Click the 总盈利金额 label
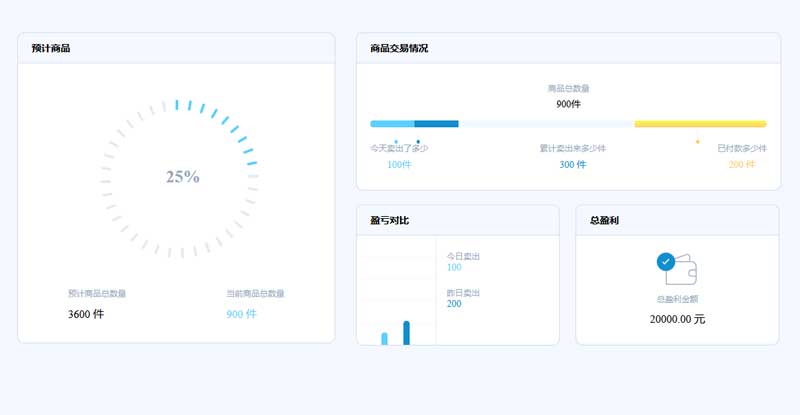Viewport: 800px width, 415px height. pos(677,299)
